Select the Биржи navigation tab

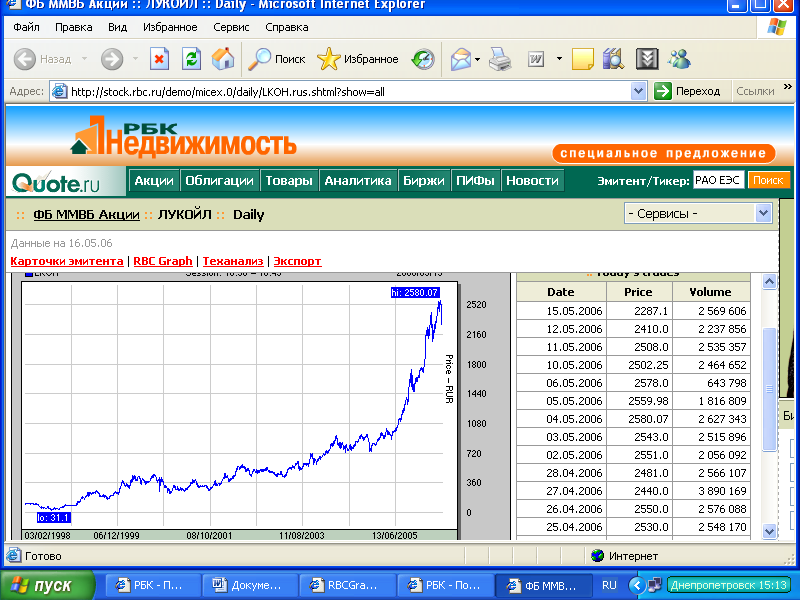pyautogui.click(x=423, y=181)
